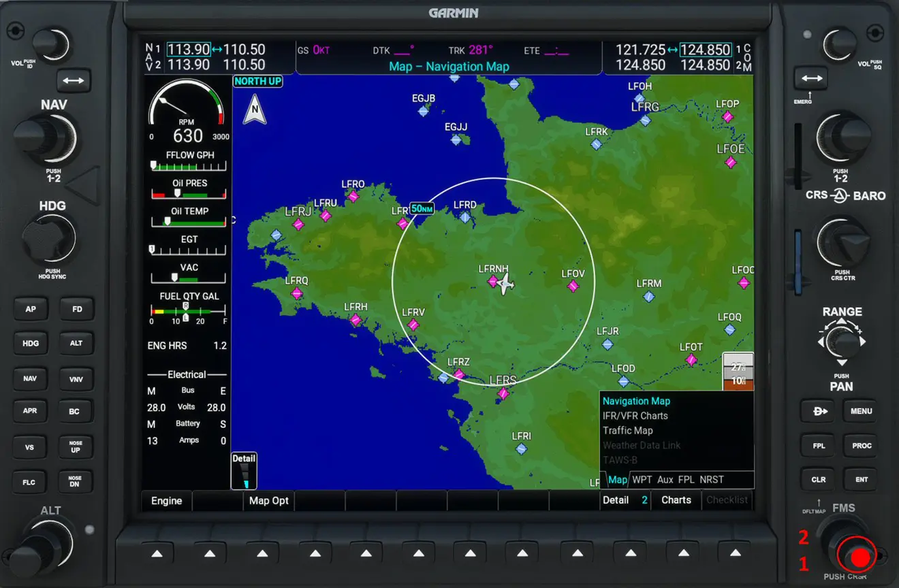This screenshot has width=899, height=588.
Task: Switch to the NRST page group
Action: click(712, 480)
